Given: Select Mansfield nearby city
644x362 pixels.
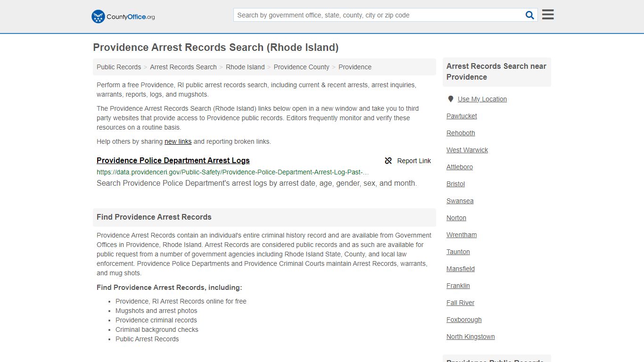Looking at the screenshot, I should 461,269.
